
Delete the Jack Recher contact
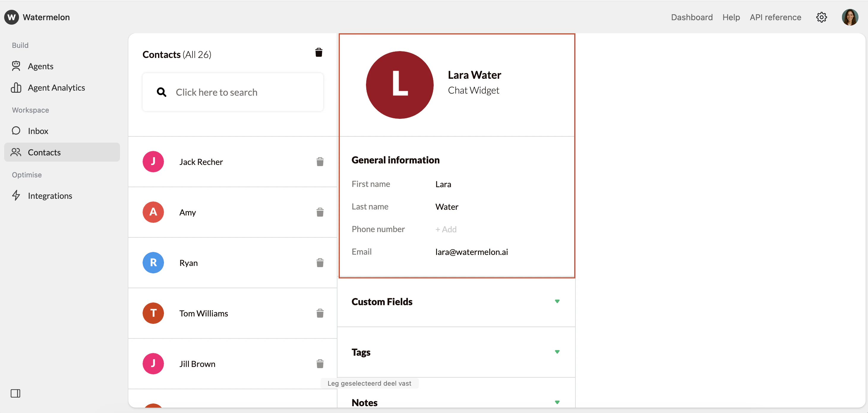[320, 162]
